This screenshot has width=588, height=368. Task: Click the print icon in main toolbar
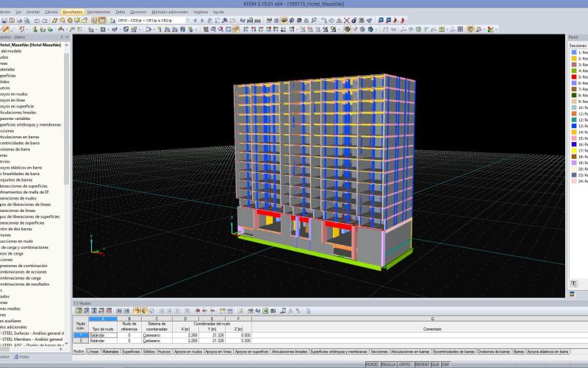click(20, 21)
